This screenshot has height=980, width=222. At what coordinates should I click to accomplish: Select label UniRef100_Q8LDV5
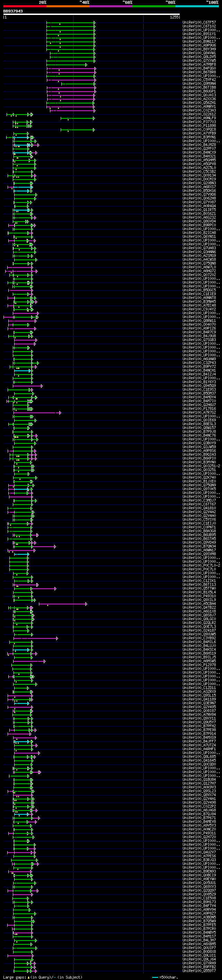click(x=199, y=57)
